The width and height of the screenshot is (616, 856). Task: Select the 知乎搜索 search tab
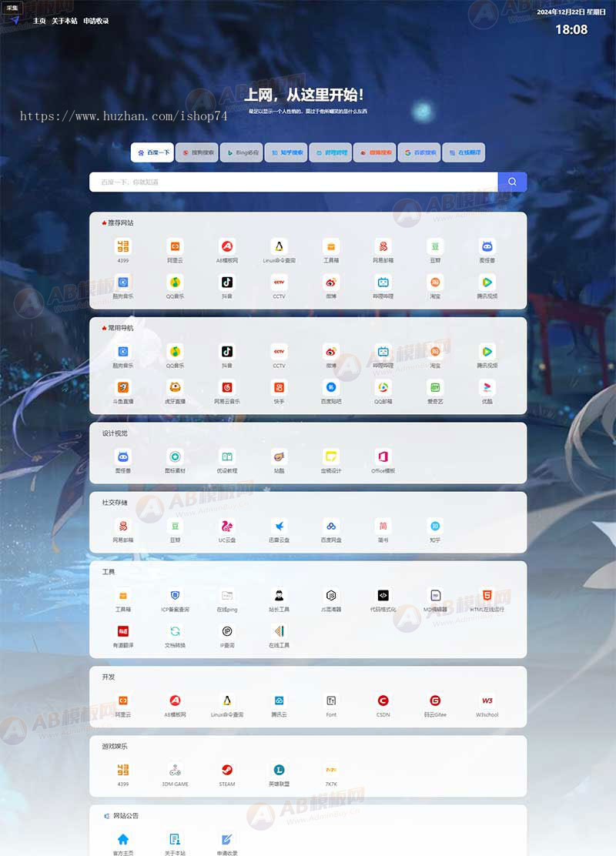(286, 153)
